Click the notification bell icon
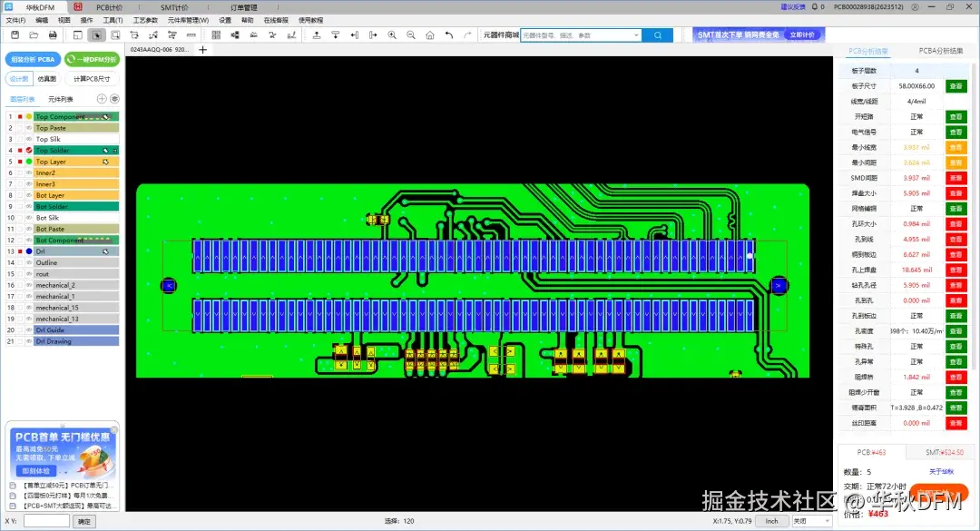Screen dimensions: 980x531 pyautogui.click(x=814, y=7)
